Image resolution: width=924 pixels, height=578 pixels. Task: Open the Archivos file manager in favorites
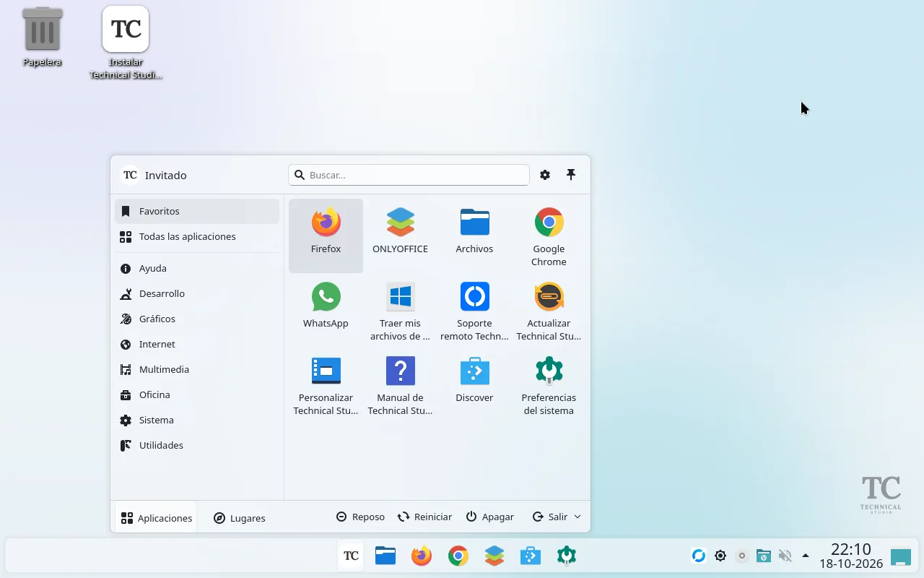tap(474, 236)
